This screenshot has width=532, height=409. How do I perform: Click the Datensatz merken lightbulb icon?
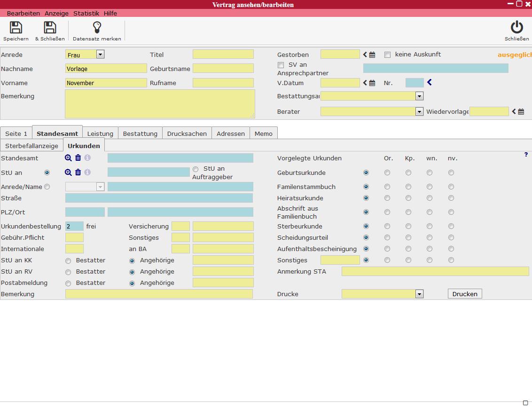click(x=97, y=28)
